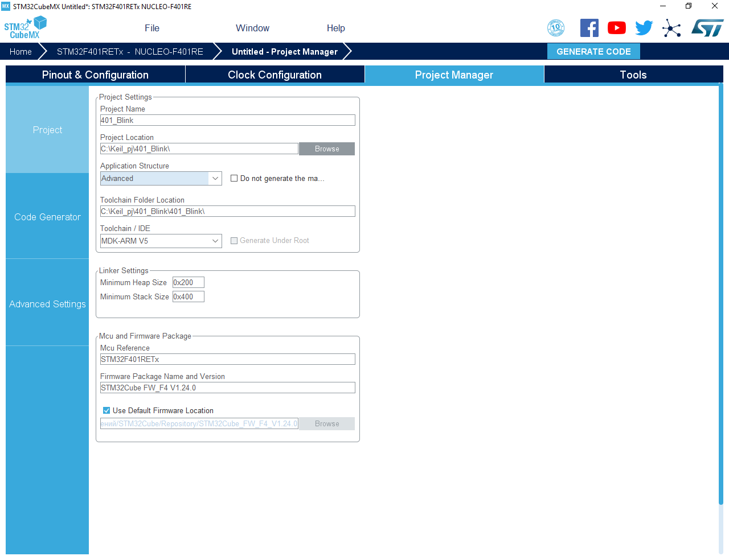729x560 pixels.
Task: Click the Toolchain Folder Location field
Action: [x=228, y=211]
